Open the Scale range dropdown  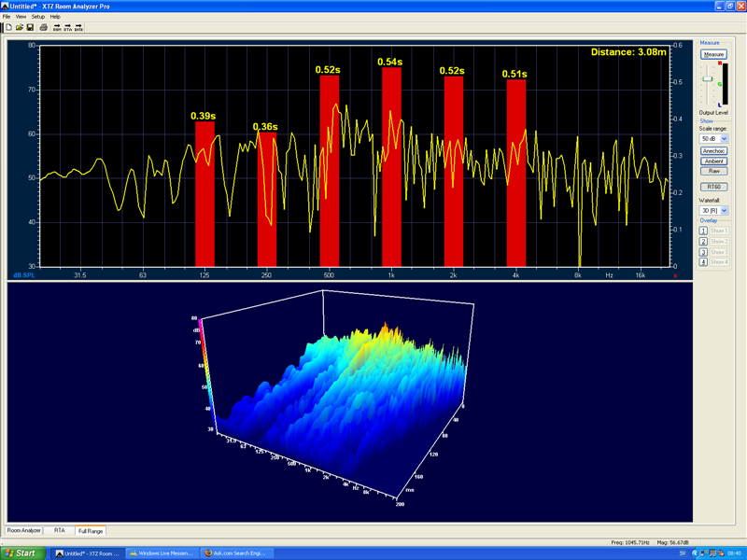(x=713, y=138)
